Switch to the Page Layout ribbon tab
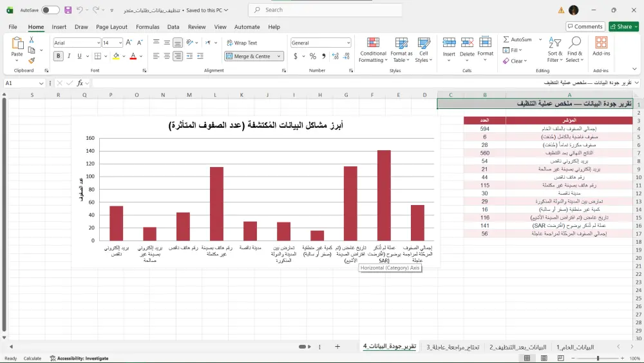Screen dimensions: 644x363 pos(111,26)
